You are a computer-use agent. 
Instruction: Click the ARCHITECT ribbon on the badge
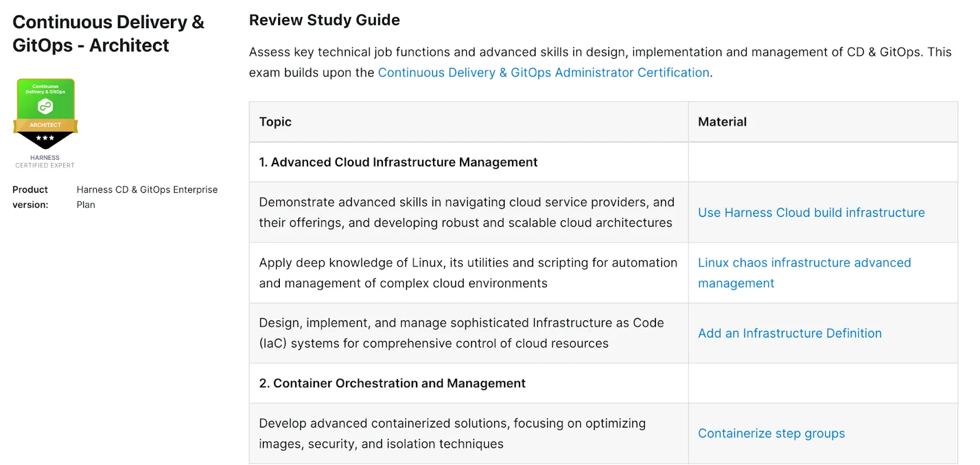coord(45,124)
